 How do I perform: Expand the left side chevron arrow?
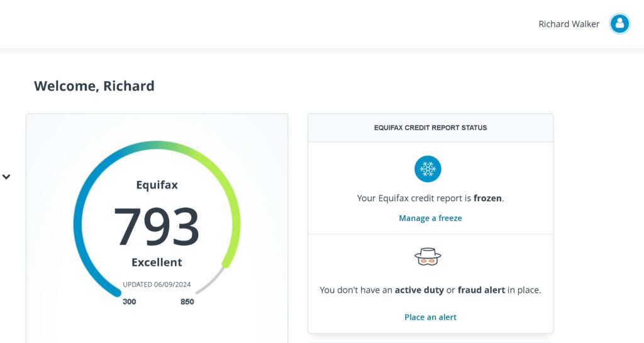(x=6, y=177)
